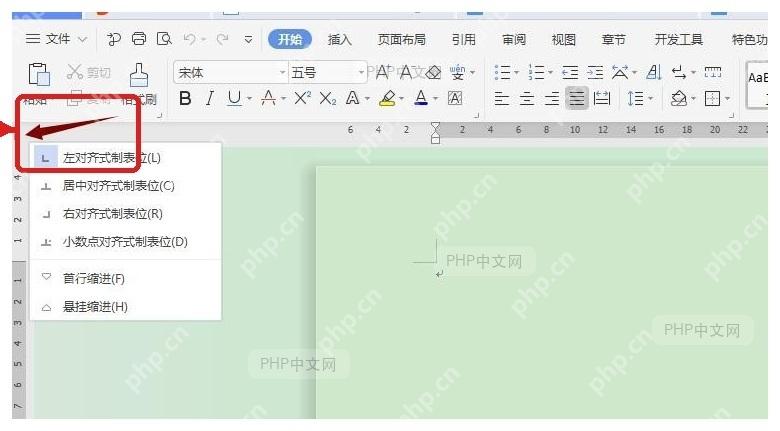Increase indent icon
The width and height of the screenshot is (780, 431).
tap(595, 73)
